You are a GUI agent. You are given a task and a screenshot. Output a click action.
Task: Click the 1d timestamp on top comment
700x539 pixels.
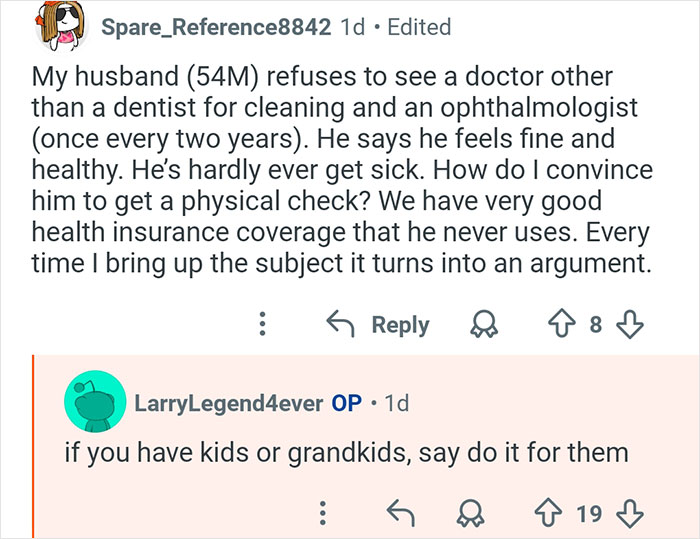[352, 27]
